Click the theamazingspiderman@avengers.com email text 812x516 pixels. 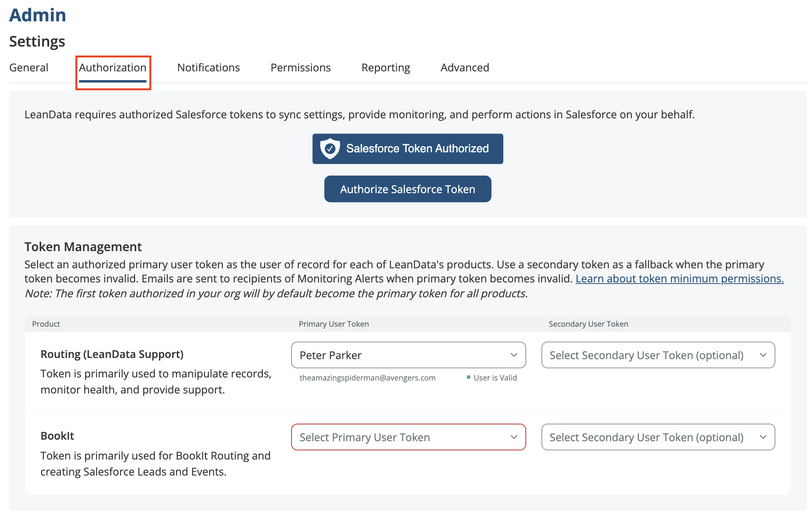point(367,377)
